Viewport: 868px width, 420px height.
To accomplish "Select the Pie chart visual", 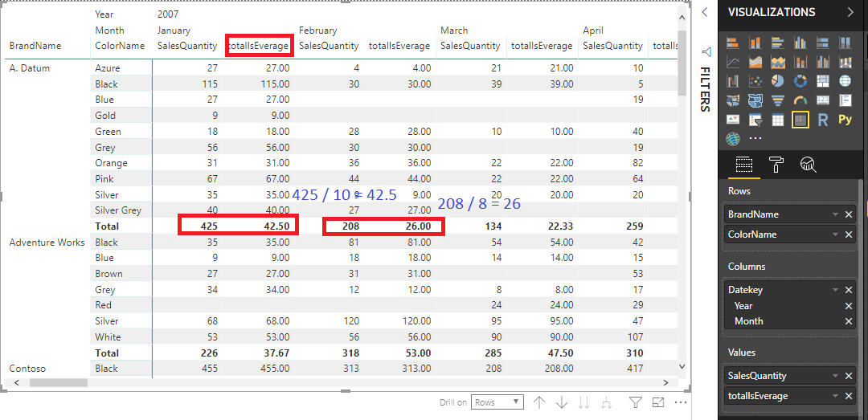I will click(778, 81).
